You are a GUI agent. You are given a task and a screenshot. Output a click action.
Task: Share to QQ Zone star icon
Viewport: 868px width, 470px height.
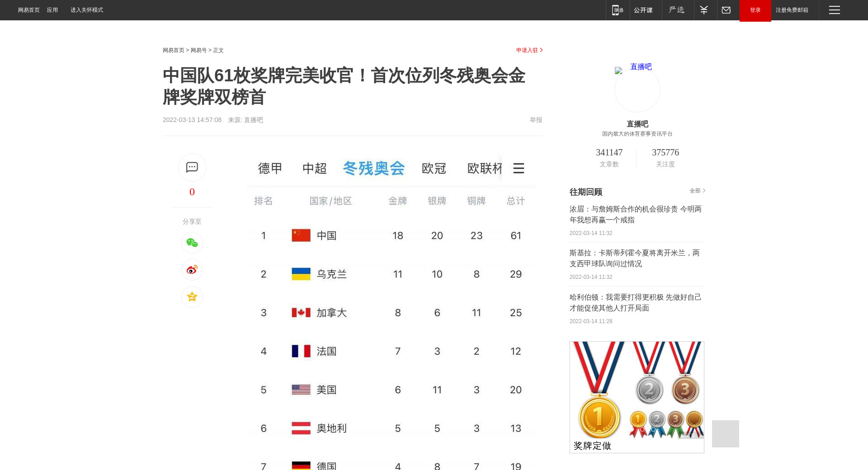click(192, 297)
